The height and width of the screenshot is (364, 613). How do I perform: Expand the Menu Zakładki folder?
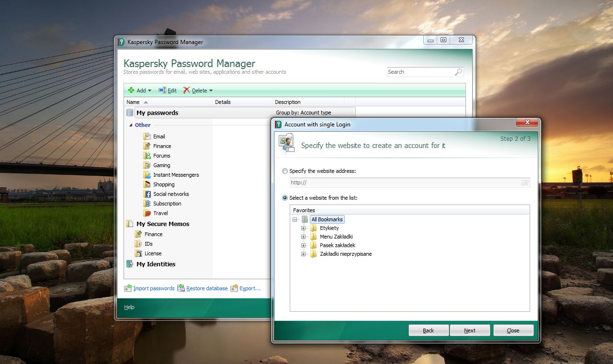click(303, 237)
